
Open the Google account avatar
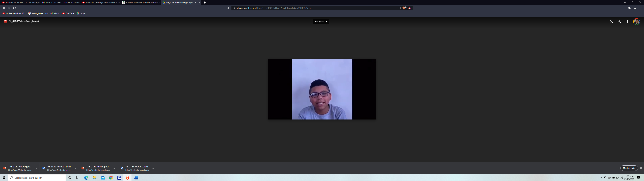click(636, 21)
